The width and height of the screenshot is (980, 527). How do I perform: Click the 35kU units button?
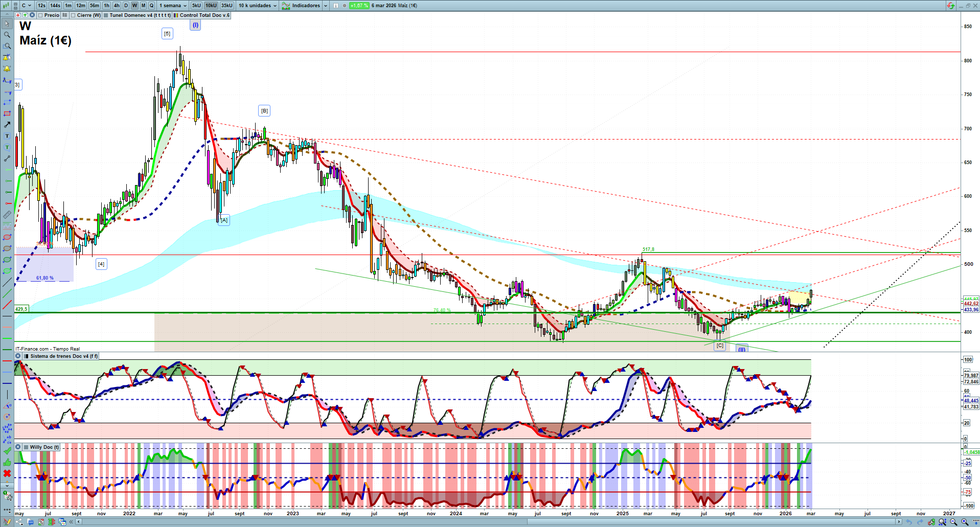(x=227, y=6)
